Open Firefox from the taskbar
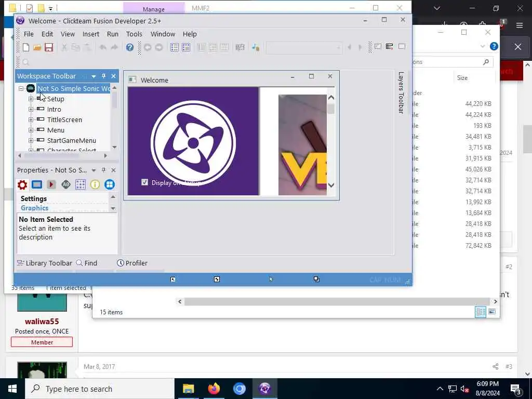532x399 pixels. (214, 389)
